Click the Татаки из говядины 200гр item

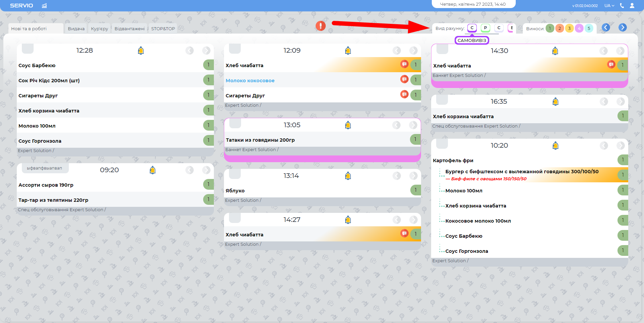tap(260, 140)
